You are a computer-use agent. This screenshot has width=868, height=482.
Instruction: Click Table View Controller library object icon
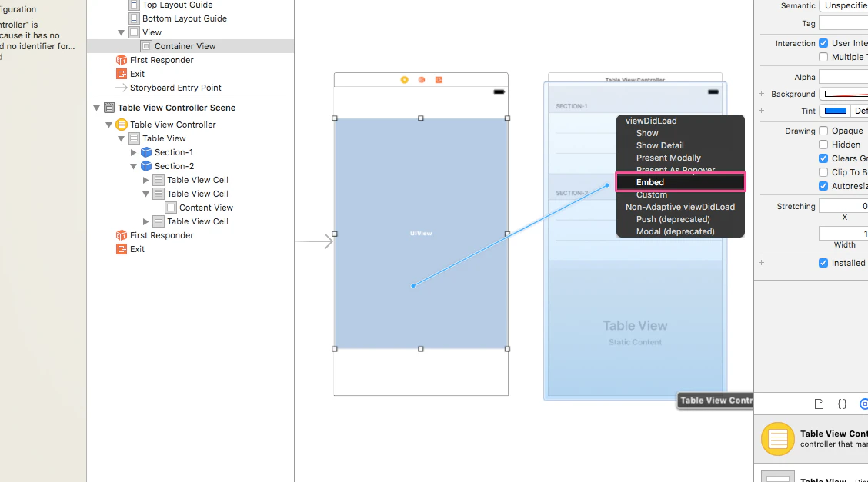click(x=778, y=439)
